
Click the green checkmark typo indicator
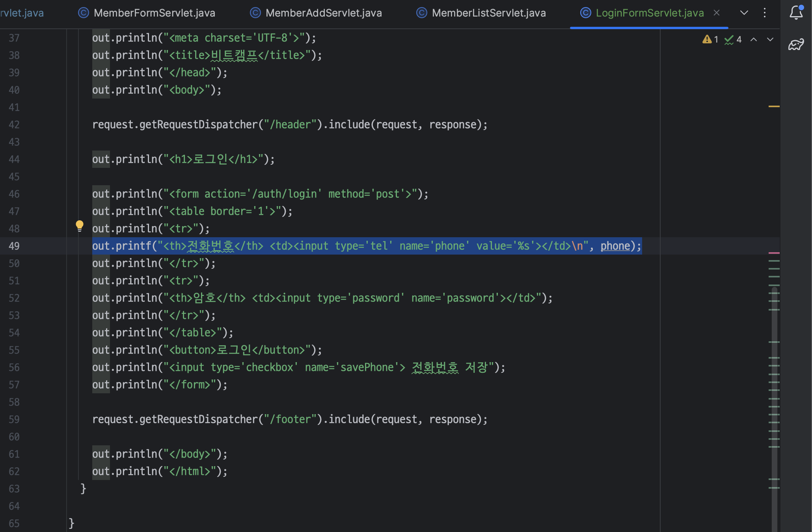coord(729,39)
